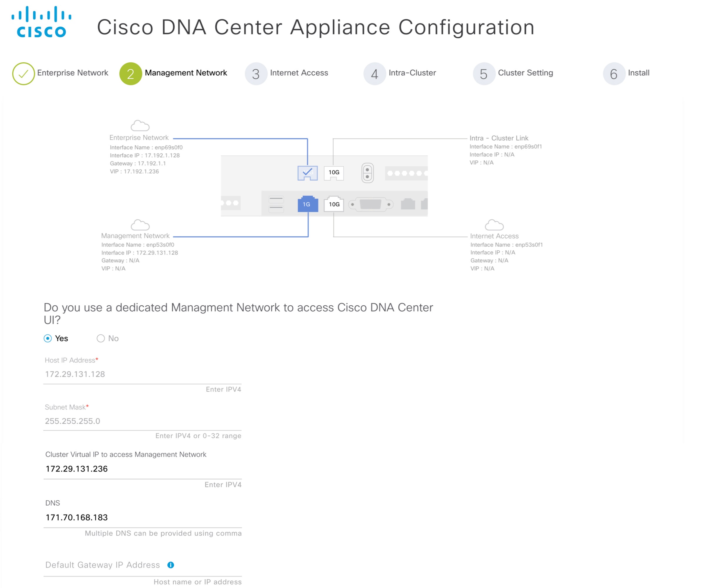Open the Enterprise Network step label

[72, 72]
